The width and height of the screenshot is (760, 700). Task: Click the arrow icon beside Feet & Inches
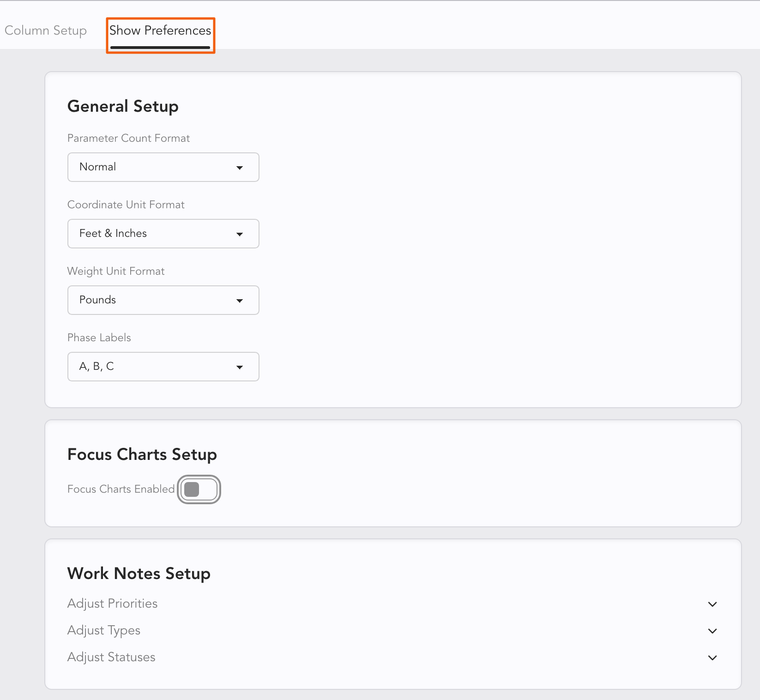click(x=239, y=234)
